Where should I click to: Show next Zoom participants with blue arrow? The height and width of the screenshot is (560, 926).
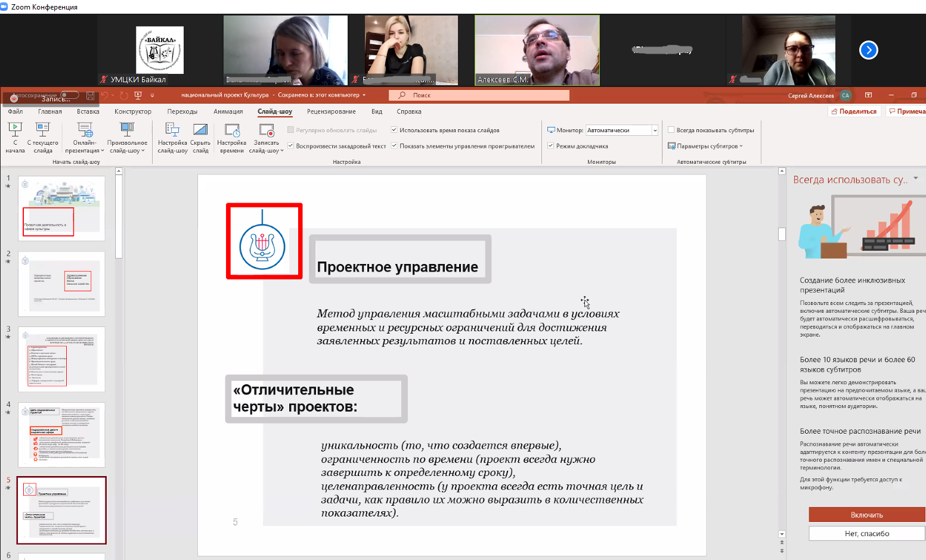point(868,50)
